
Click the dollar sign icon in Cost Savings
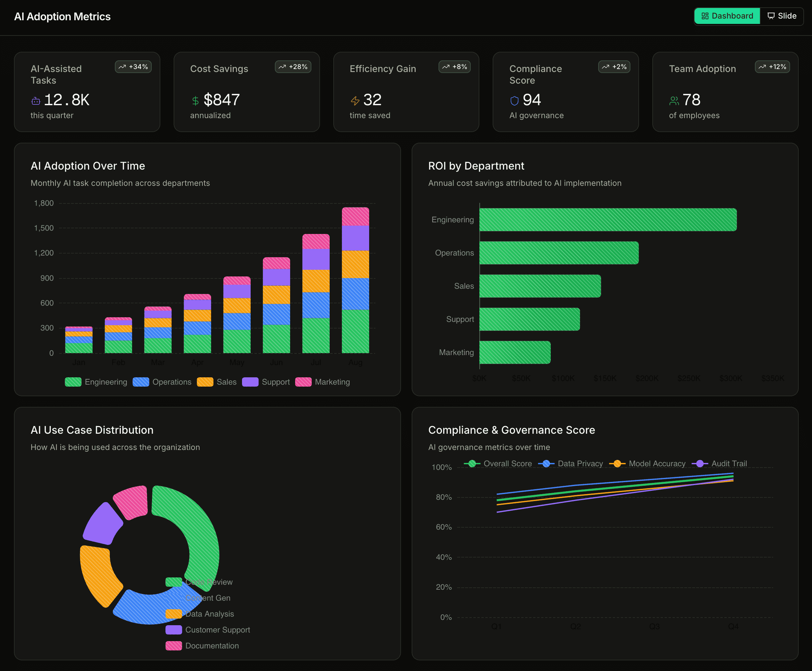[195, 101]
